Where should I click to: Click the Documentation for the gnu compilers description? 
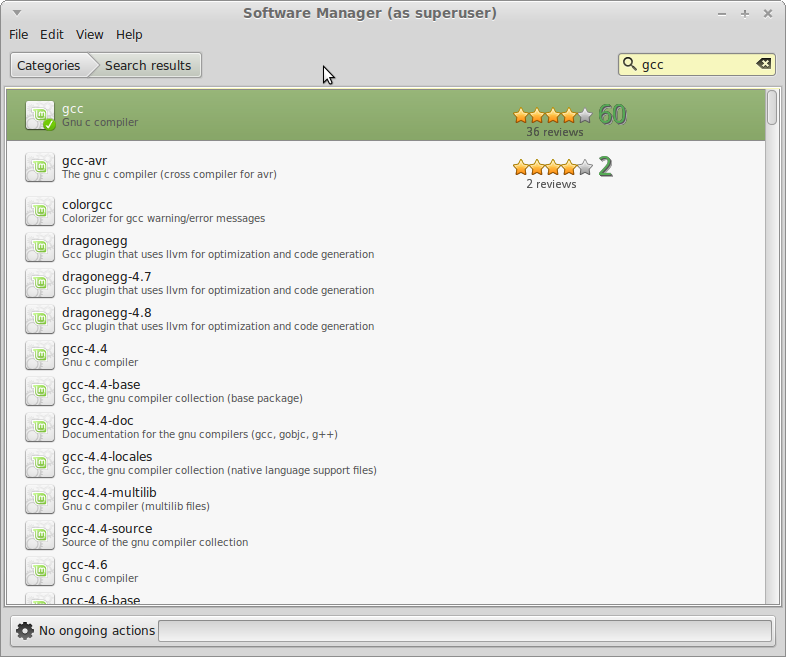coord(200,434)
